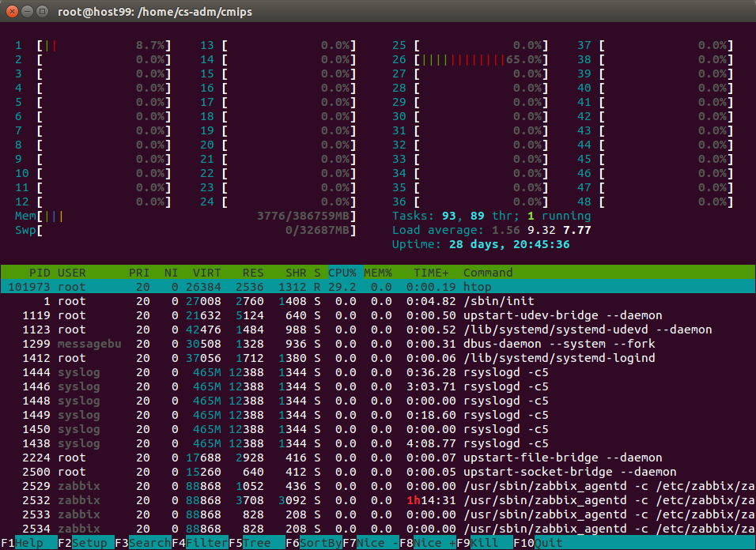Click the PRI column header
Viewport: 756px width, 550px height.
click(139, 273)
